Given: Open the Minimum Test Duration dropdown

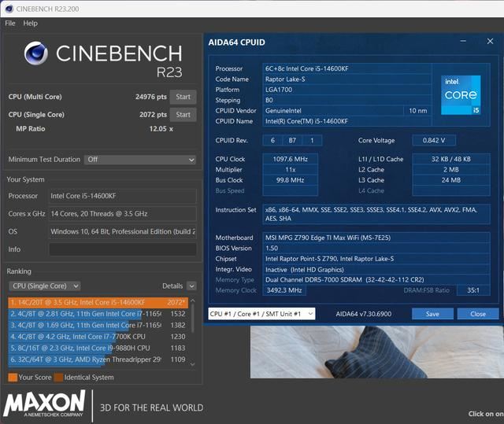Looking at the screenshot, I should pyautogui.click(x=140, y=160).
